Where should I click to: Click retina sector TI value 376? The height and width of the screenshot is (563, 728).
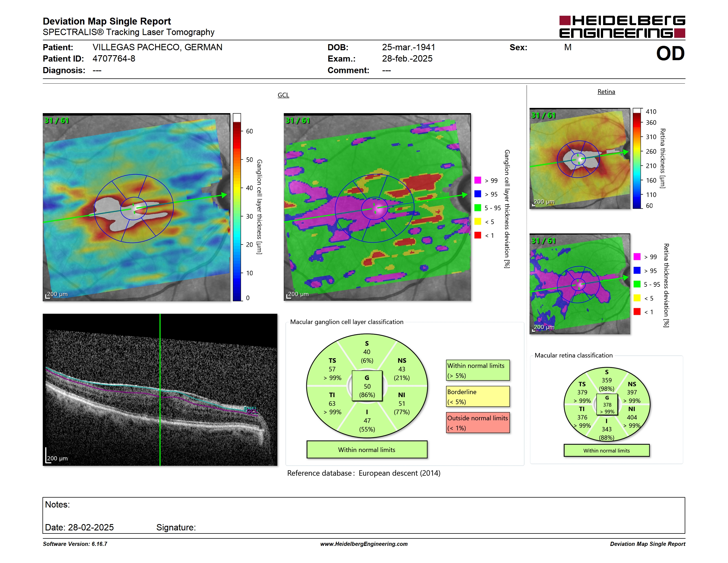582,417
